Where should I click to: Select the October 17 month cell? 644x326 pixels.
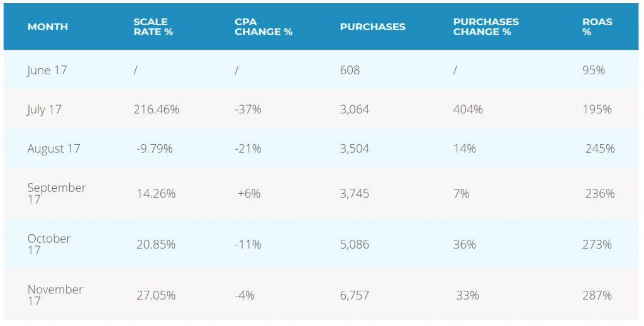48,244
